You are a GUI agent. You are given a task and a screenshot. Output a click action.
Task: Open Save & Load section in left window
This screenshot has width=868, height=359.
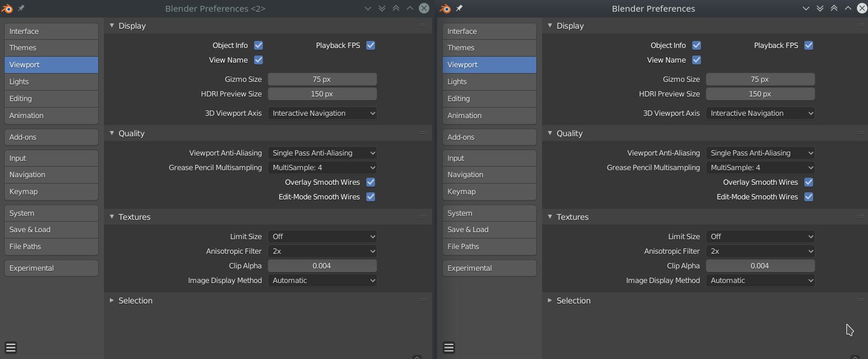coord(51,230)
